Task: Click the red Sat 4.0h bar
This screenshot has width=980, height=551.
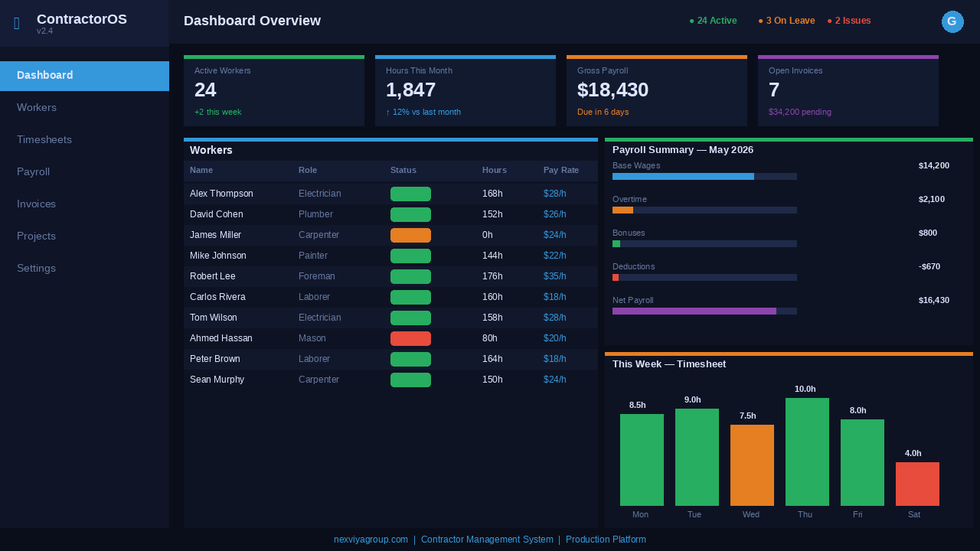Action: (x=917, y=484)
